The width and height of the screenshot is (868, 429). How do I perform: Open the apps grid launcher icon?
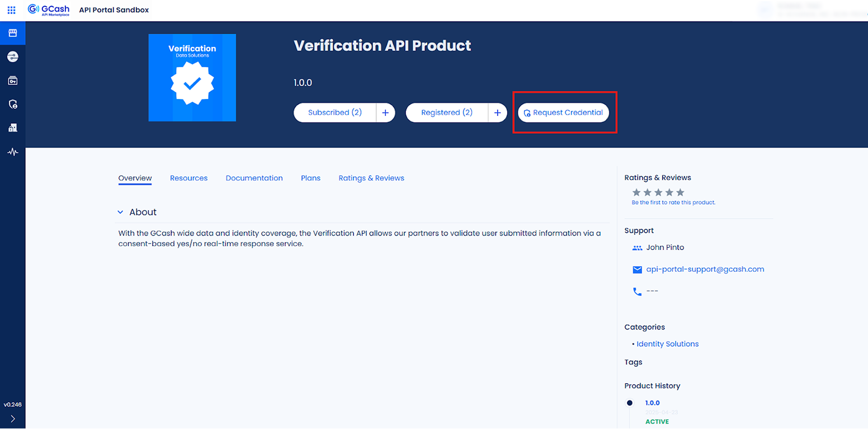tap(12, 10)
